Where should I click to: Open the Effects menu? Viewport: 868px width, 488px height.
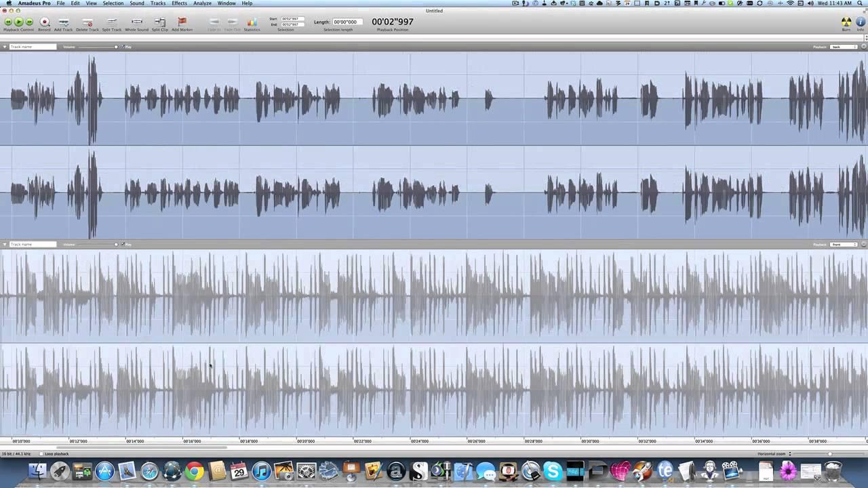click(179, 3)
